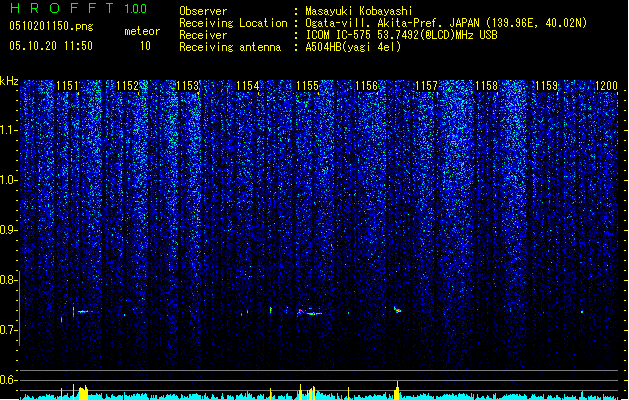Click the 1200 time marker
This screenshot has height=400, width=629.
606,86
